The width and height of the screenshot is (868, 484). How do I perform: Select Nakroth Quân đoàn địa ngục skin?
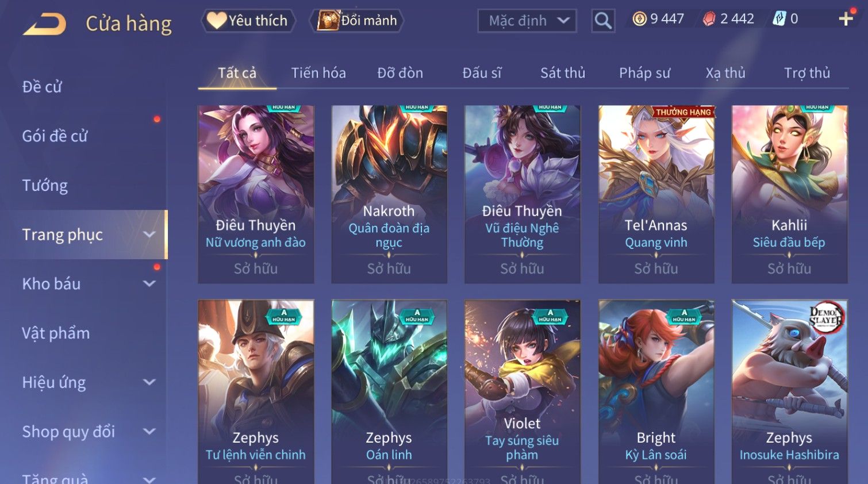(389, 194)
